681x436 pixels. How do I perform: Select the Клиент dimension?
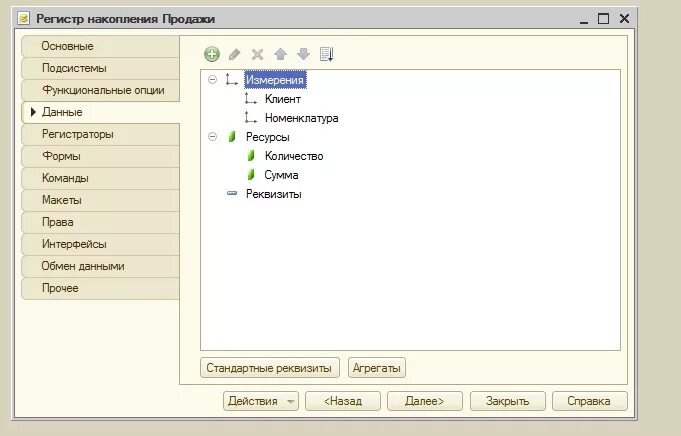tap(283, 99)
